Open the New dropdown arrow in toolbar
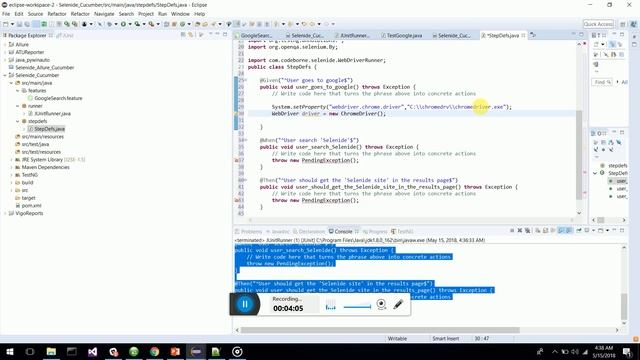The height and width of the screenshot is (360, 640). 12,24
